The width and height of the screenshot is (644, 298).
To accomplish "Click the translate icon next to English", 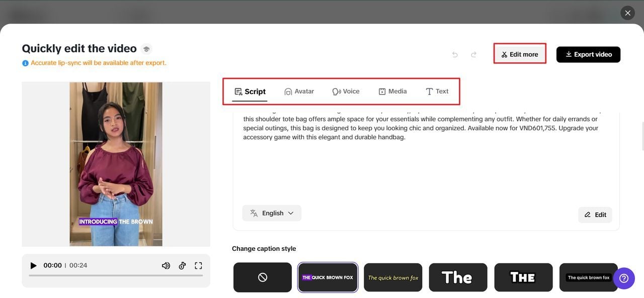I will pos(254,213).
